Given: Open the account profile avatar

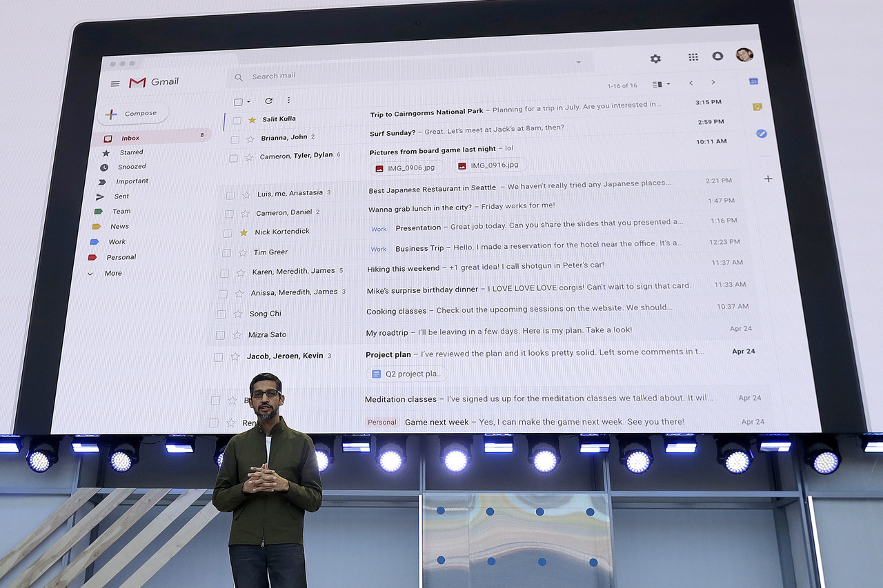Looking at the screenshot, I should tap(744, 54).
